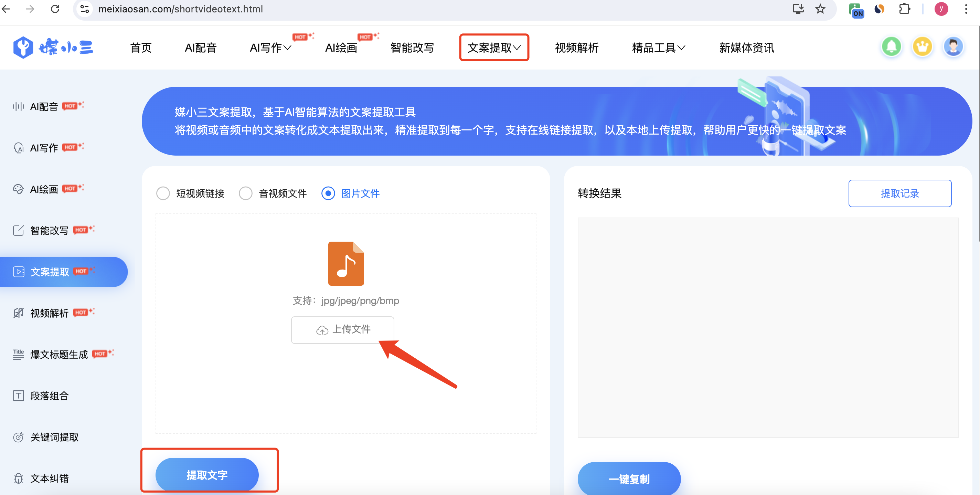Select the 短视频链接 radio option
The width and height of the screenshot is (980, 495).
click(x=163, y=193)
